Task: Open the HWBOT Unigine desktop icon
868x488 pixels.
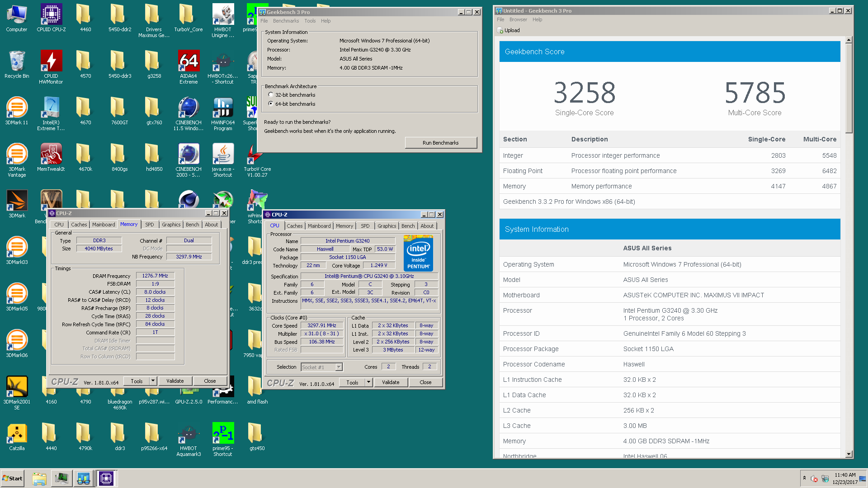Action: [223, 21]
